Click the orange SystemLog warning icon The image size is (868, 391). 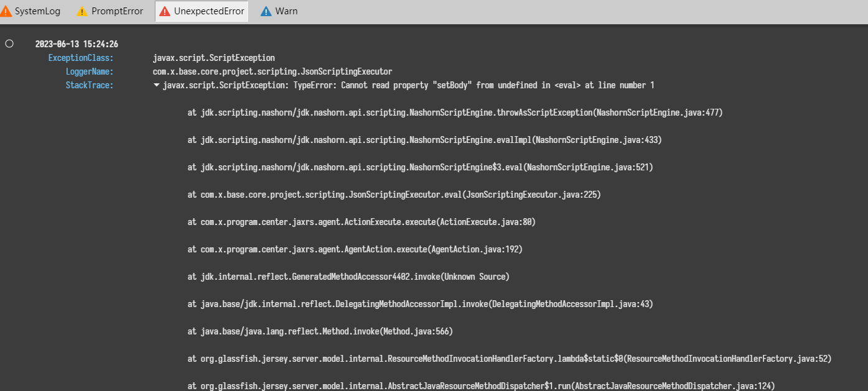(6, 11)
